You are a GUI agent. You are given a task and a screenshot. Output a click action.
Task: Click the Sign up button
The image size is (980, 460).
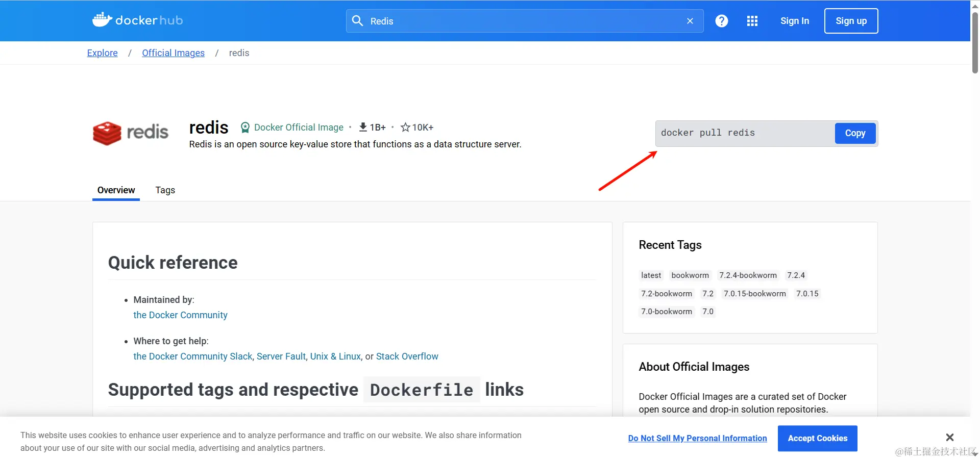point(851,21)
